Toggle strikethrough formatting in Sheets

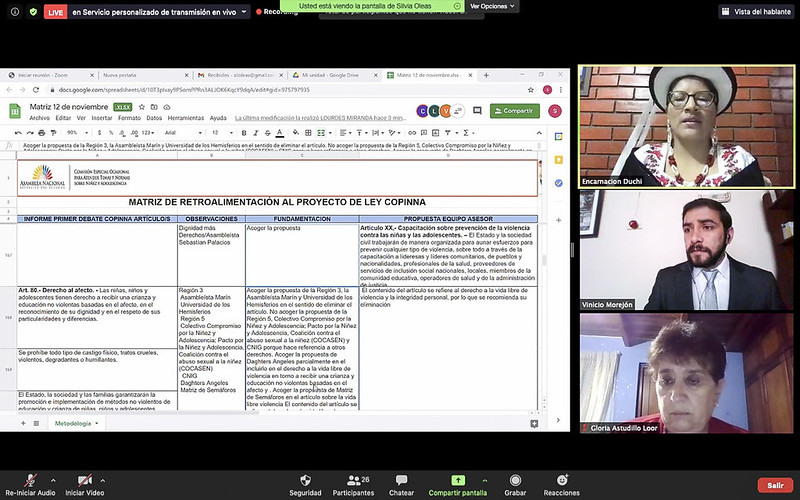pos(267,133)
